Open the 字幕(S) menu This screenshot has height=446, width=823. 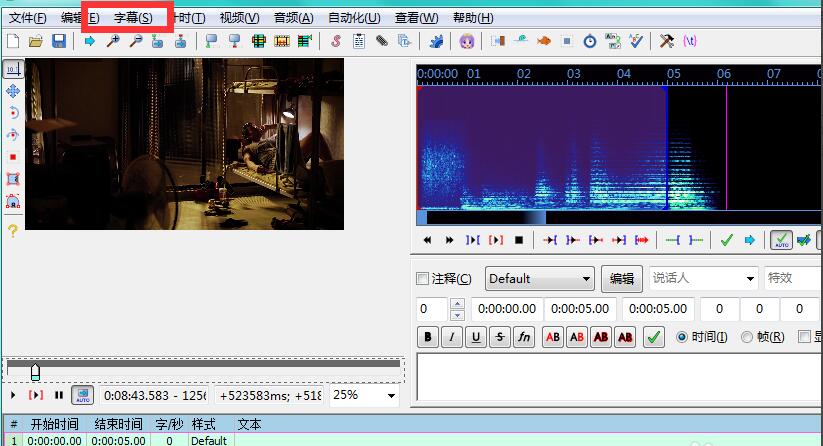(x=133, y=18)
